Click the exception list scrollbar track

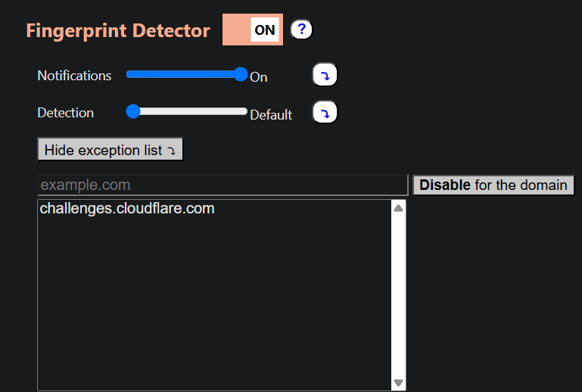398,295
